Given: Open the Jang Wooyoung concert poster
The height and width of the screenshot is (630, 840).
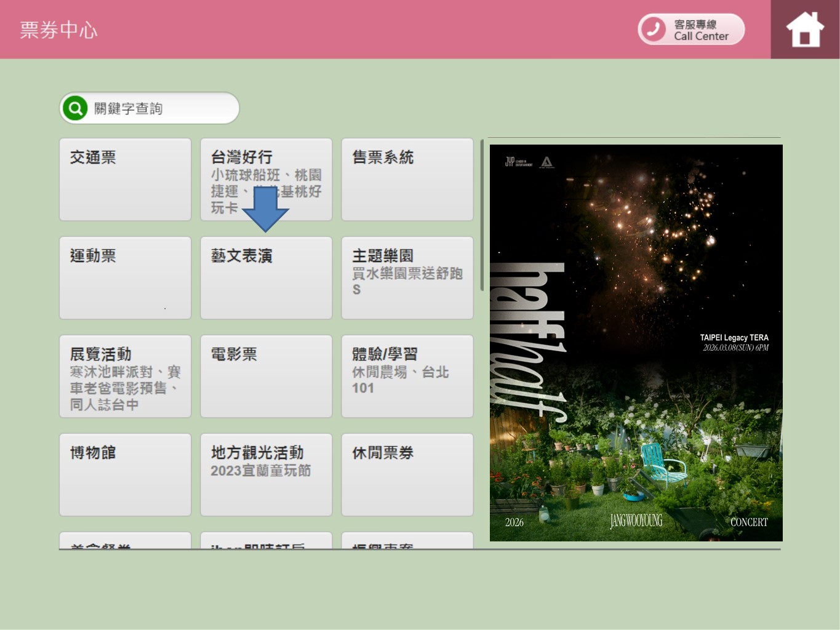Looking at the screenshot, I should click(x=636, y=343).
